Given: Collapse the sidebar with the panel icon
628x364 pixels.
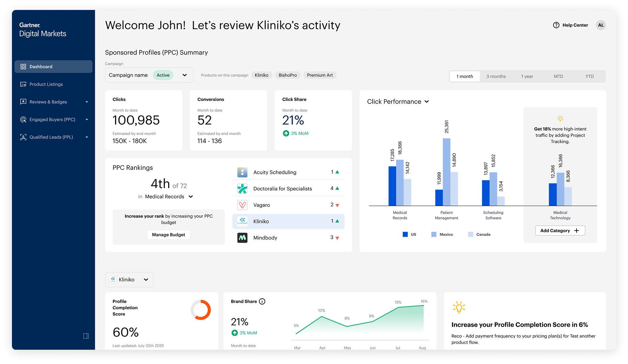Looking at the screenshot, I should (86, 336).
